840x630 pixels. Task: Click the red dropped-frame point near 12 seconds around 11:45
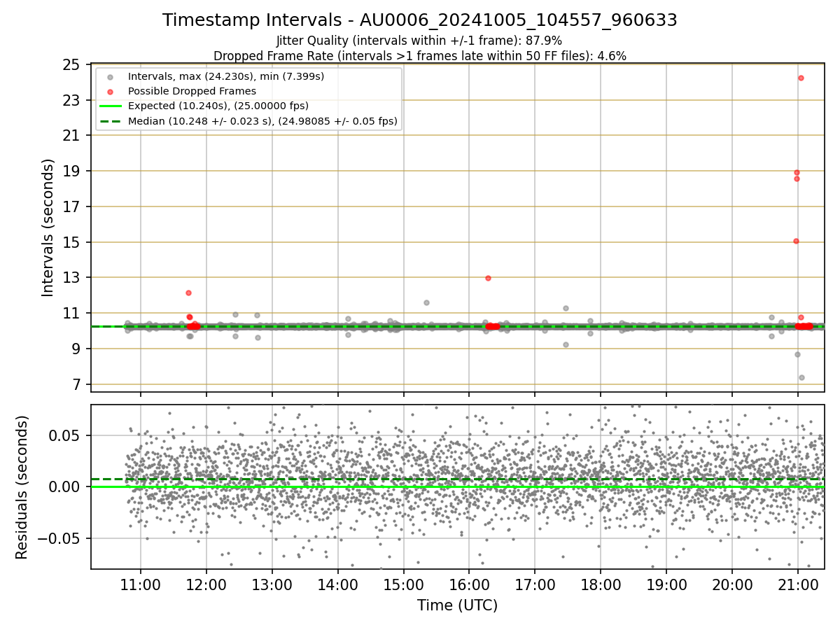point(188,293)
